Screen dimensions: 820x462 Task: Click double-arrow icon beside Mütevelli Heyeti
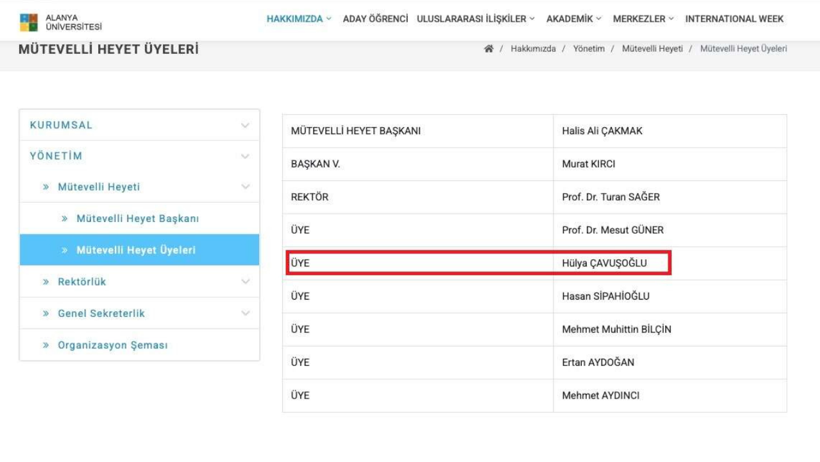point(46,187)
